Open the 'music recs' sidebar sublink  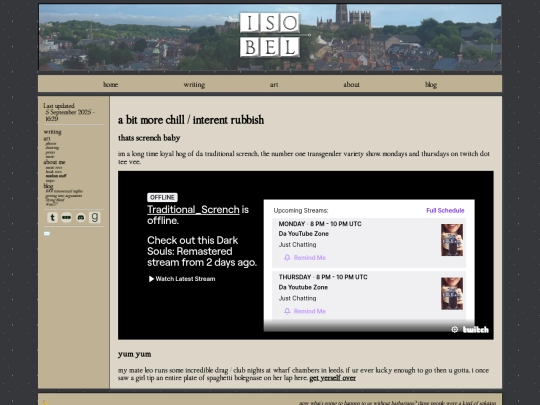point(54,167)
